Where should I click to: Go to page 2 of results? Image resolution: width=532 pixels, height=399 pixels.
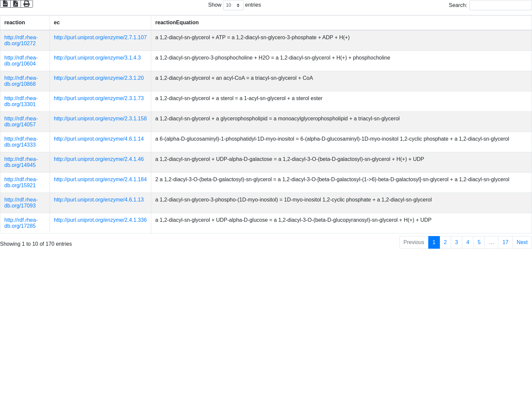445,242
